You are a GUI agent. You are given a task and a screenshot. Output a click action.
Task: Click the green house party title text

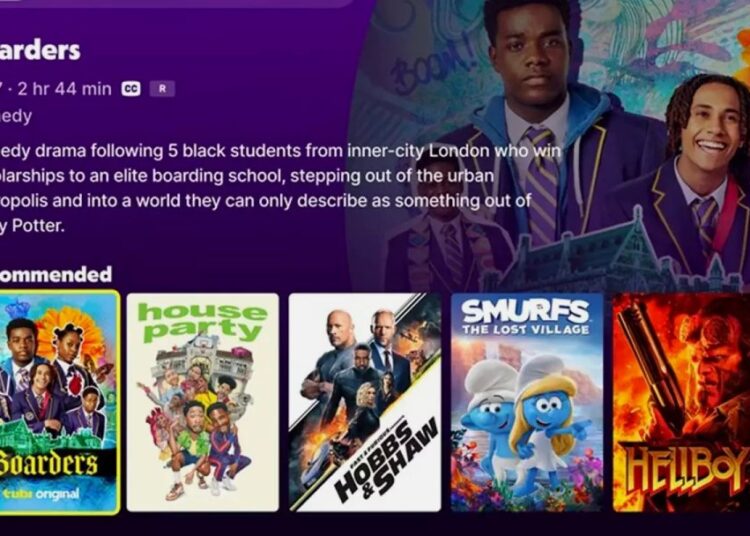tap(202, 320)
